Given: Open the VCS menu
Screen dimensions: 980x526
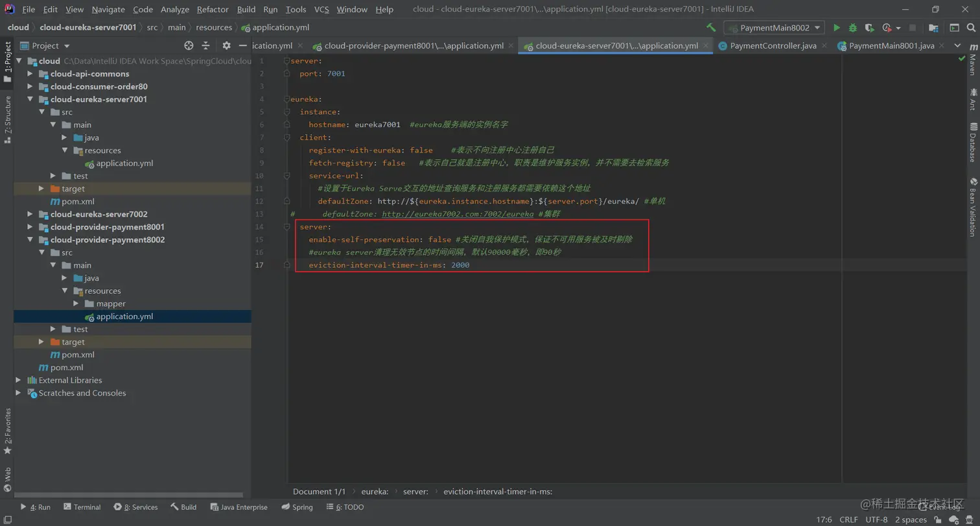Looking at the screenshot, I should coord(321,9).
